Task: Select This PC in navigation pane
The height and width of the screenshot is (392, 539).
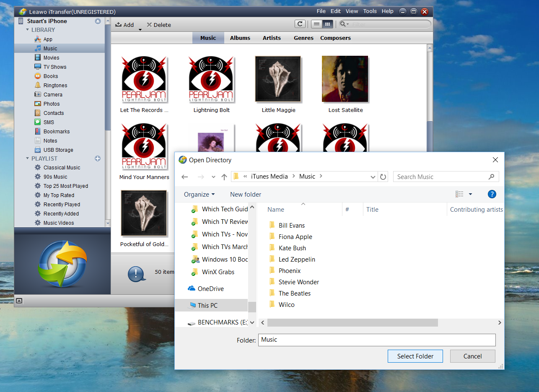Action: pos(211,305)
